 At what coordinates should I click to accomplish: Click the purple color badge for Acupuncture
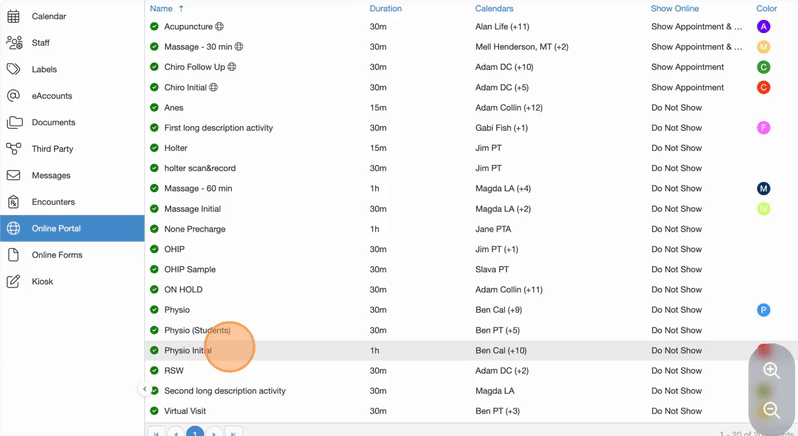(763, 27)
